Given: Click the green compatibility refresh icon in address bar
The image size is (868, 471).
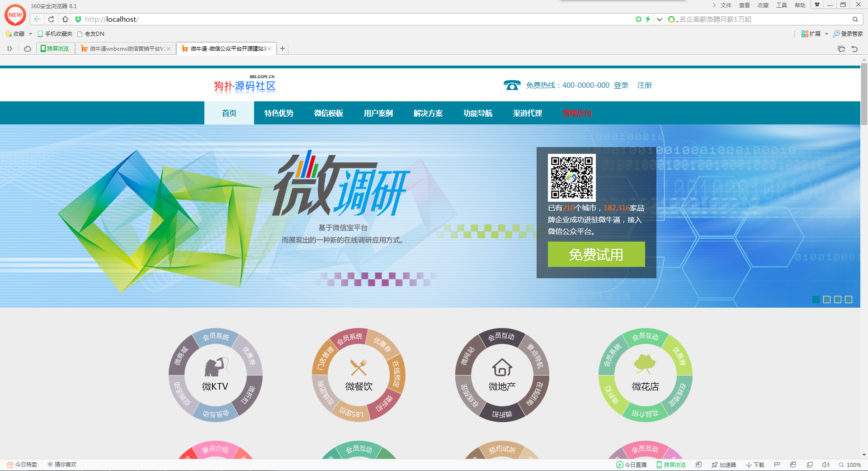Looking at the screenshot, I should coord(638,19).
